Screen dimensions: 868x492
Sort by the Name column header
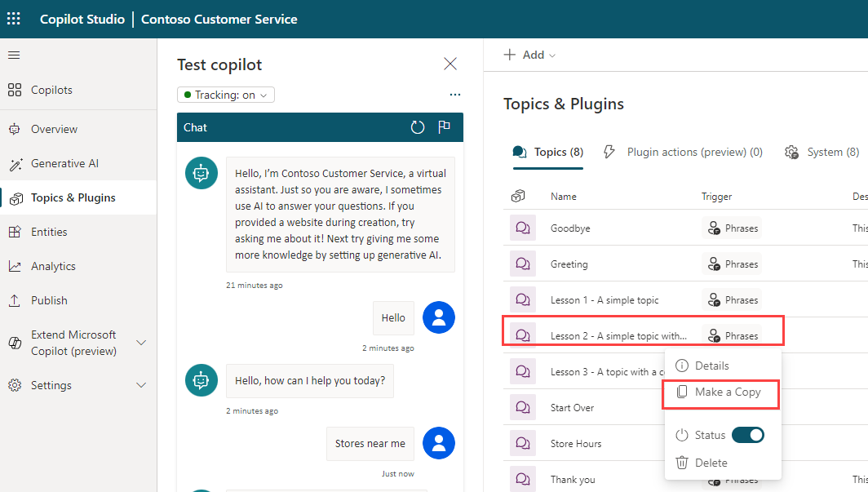(x=564, y=197)
